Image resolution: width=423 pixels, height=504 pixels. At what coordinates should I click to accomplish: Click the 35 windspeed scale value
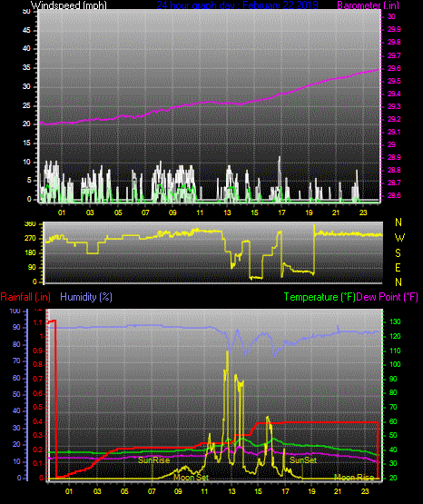point(26,68)
